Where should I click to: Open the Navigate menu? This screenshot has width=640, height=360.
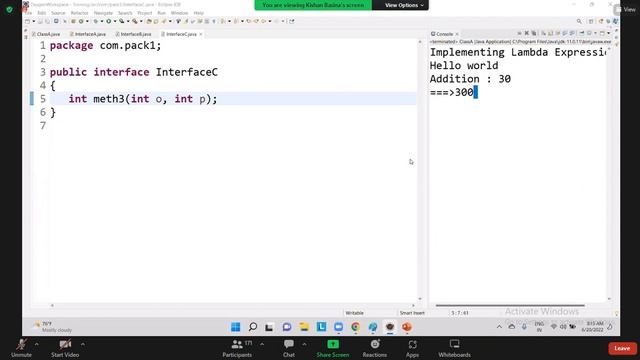coord(103,13)
